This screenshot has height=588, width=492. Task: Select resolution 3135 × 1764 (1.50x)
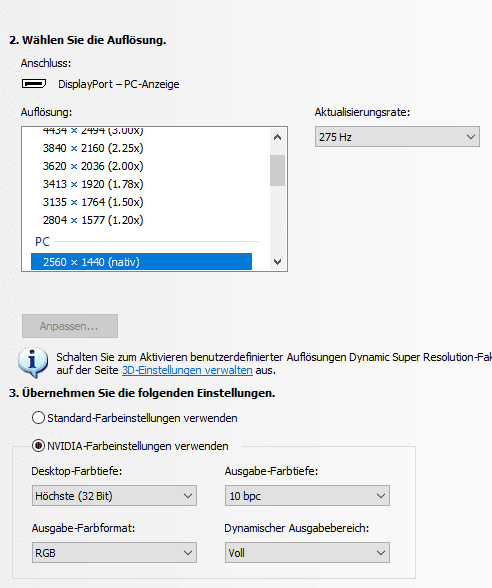(93, 202)
